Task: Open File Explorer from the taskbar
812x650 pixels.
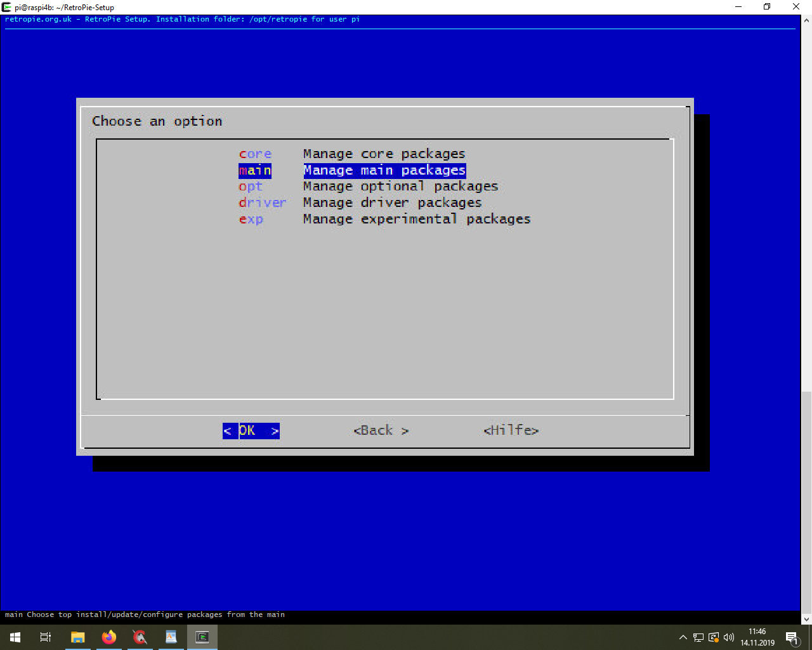Action: click(x=77, y=637)
